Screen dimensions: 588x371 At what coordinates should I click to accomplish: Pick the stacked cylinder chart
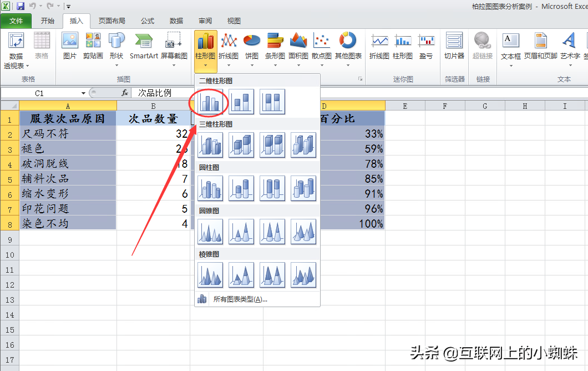[x=241, y=188]
